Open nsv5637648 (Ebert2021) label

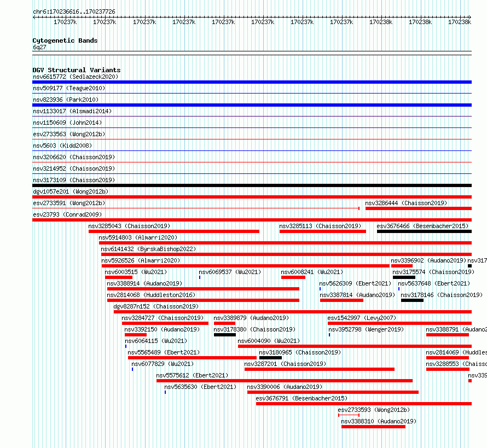click(x=434, y=283)
